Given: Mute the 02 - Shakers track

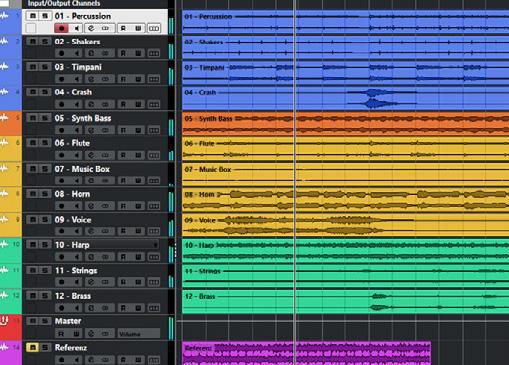Looking at the screenshot, I should click(33, 41).
